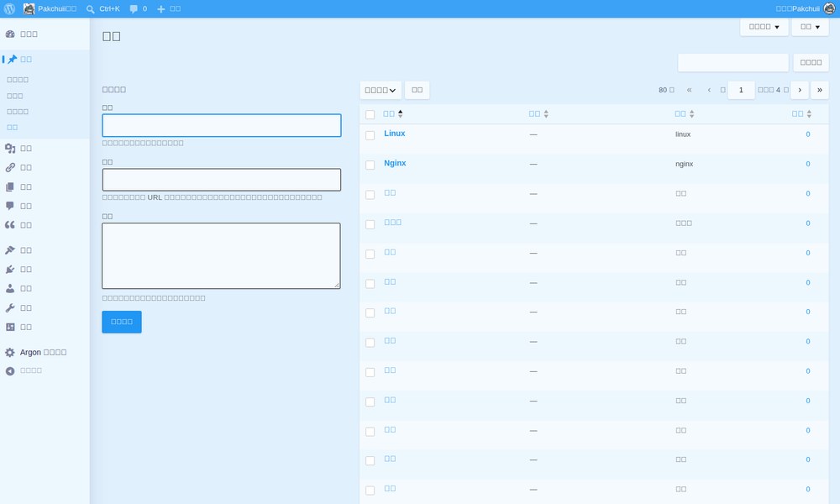Open Tools via the wrench icon
The width and height of the screenshot is (840, 504).
pyautogui.click(x=10, y=308)
